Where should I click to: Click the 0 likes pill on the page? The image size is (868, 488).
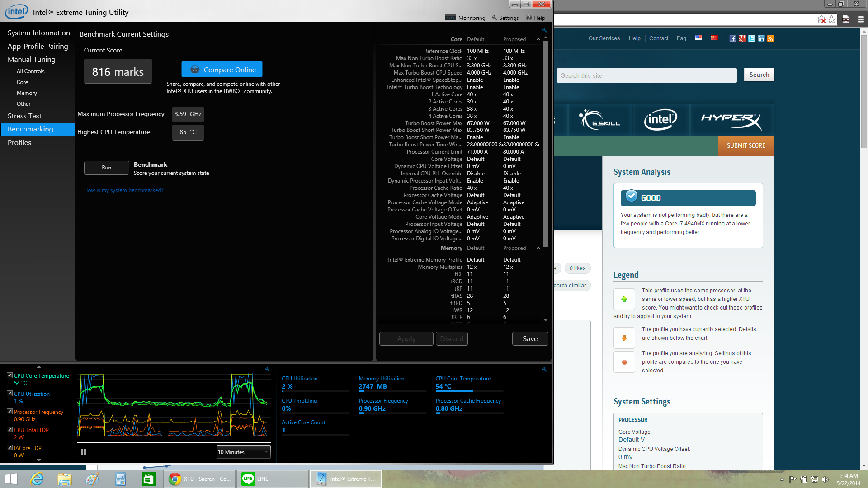click(577, 268)
